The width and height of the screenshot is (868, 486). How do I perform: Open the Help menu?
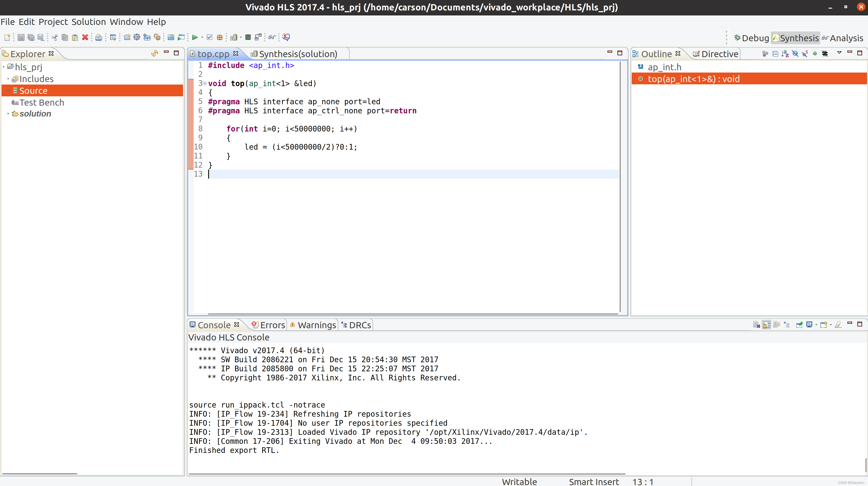(156, 22)
